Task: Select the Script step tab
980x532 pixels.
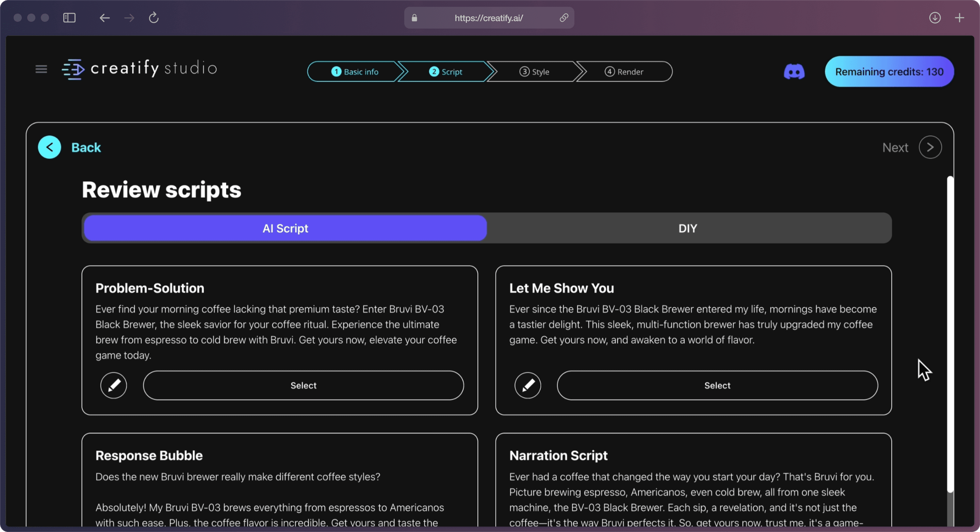Action: pyautogui.click(x=446, y=71)
